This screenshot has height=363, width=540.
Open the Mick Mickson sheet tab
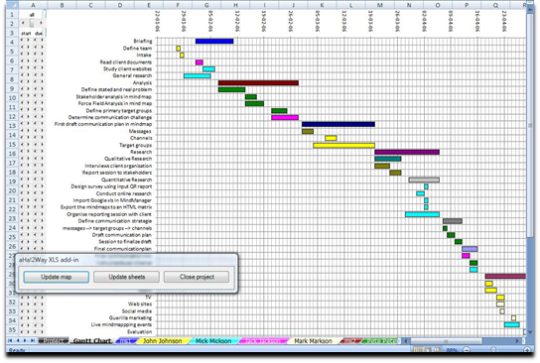[213, 341]
